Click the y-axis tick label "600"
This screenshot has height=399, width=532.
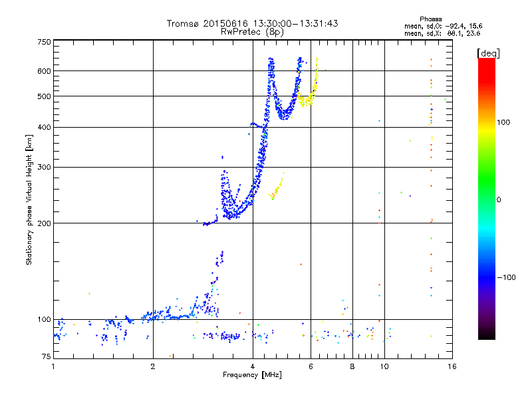[44, 71]
